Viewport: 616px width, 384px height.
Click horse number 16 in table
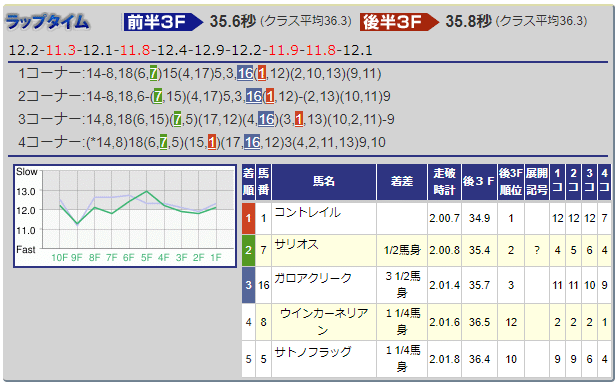click(x=264, y=285)
